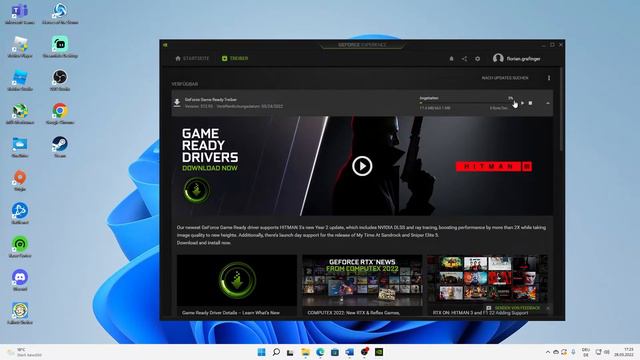The image size is (640, 360).
Task: Click the GeForce window vertical scrollbar
Action: point(562,110)
